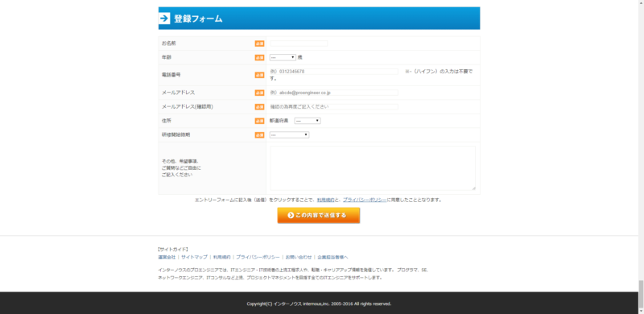Click the 【サイトガイド】 footer heading
Image resolution: width=644 pixels, height=314 pixels.
(173, 249)
